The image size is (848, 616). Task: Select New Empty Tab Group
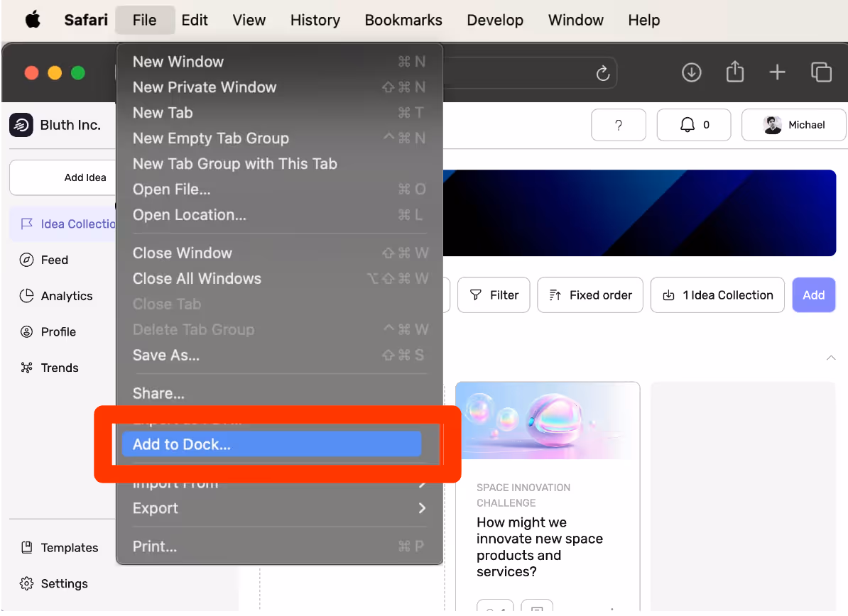coord(279,138)
